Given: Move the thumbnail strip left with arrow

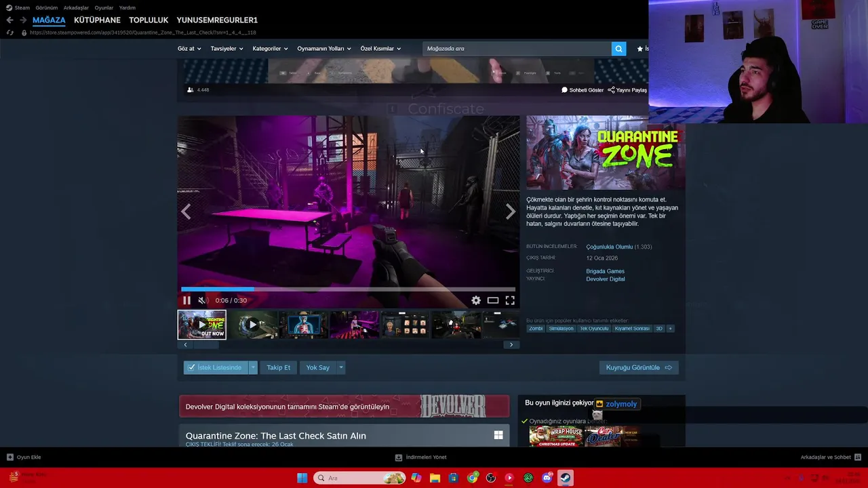Looking at the screenshot, I should [185, 344].
